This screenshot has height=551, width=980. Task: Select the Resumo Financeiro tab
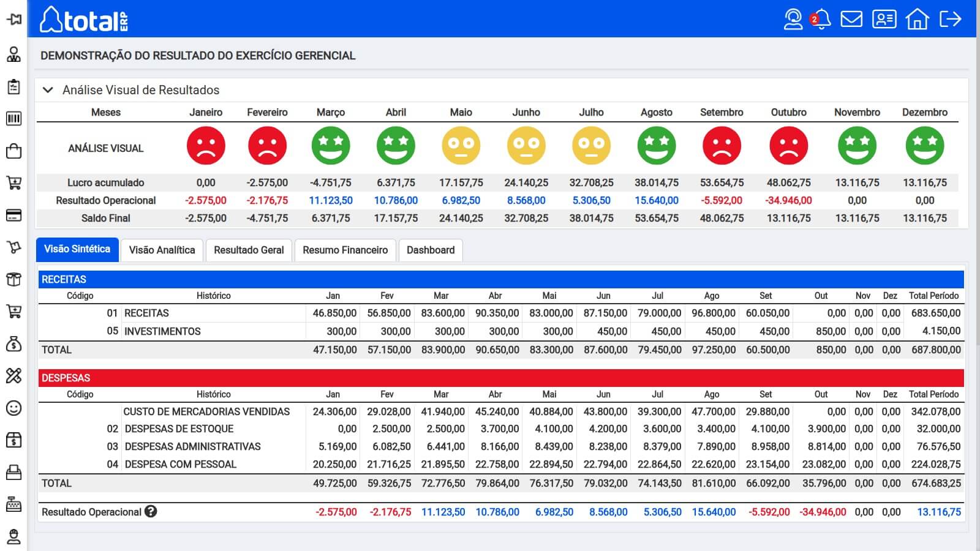coord(345,250)
